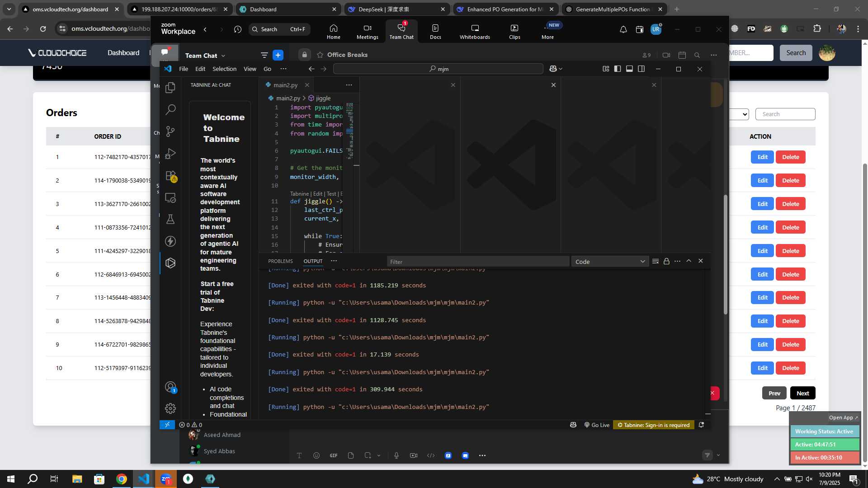Open the Zoom Docs tab

pos(435,32)
